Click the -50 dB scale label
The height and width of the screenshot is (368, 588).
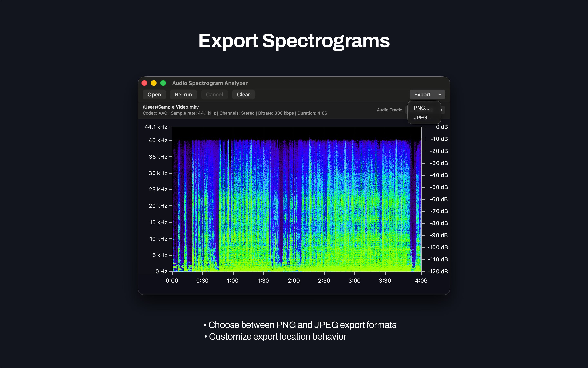pos(439,187)
